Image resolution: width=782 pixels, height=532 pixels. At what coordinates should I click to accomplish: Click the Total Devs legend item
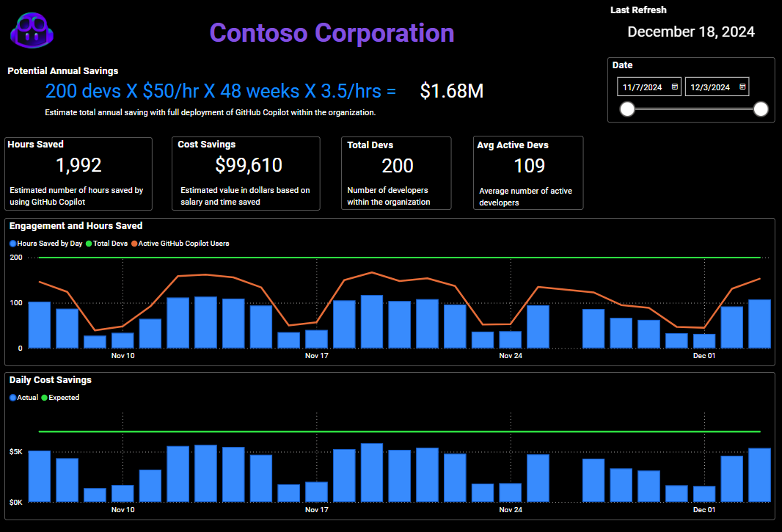[x=106, y=244]
